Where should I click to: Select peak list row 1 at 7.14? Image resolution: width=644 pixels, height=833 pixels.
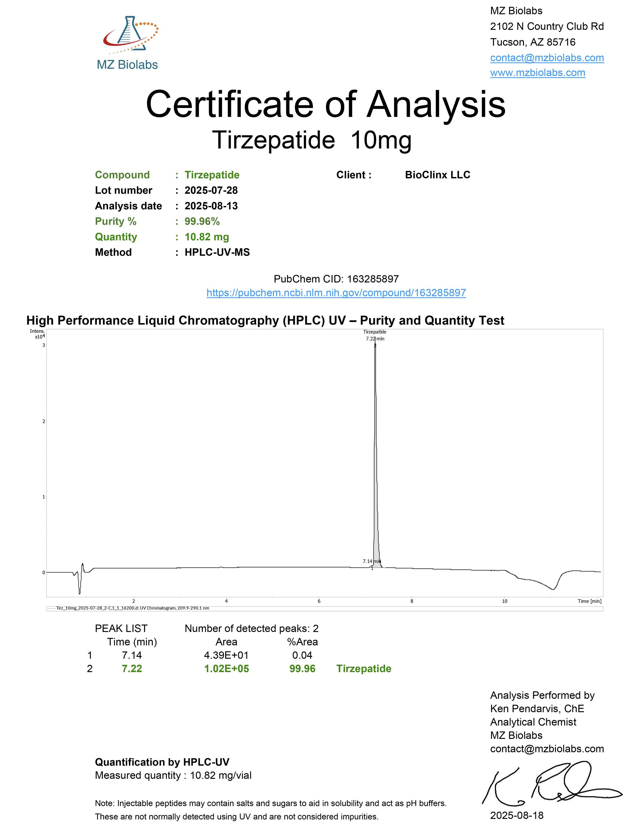tap(132, 655)
